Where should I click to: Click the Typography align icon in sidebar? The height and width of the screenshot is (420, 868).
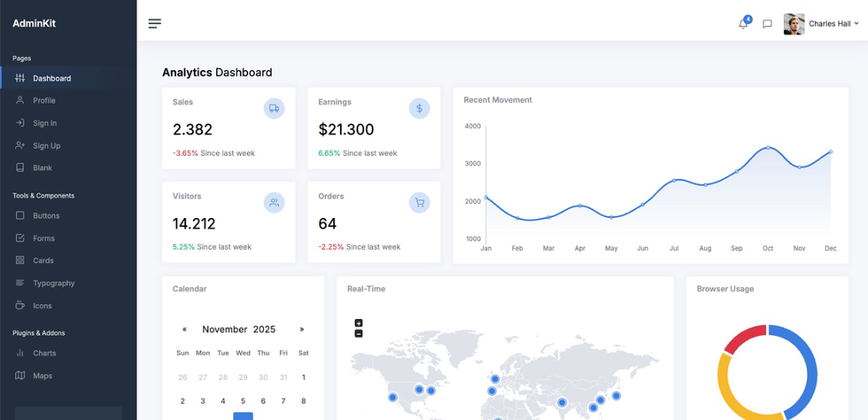(19, 283)
